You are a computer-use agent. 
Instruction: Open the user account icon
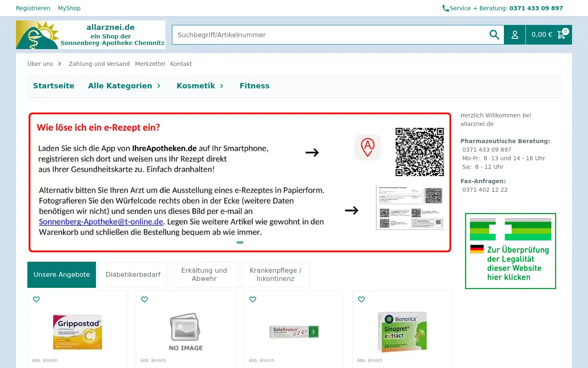tap(514, 35)
